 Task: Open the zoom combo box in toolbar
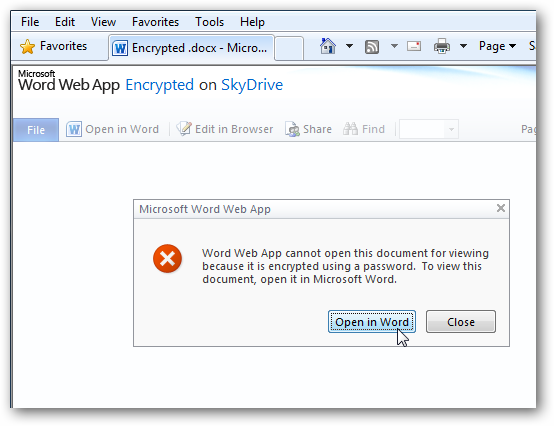[429, 129]
